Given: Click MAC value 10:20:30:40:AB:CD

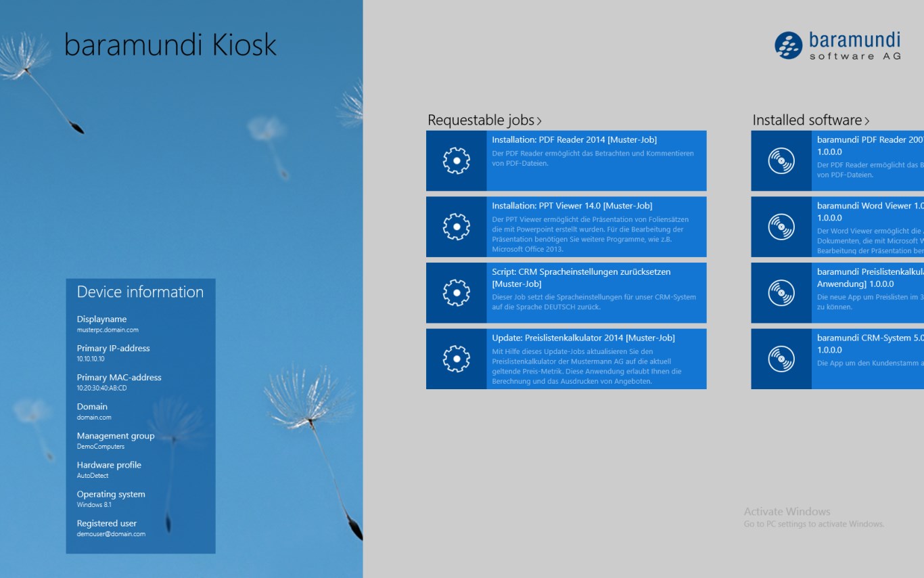Looking at the screenshot, I should pos(101,388).
